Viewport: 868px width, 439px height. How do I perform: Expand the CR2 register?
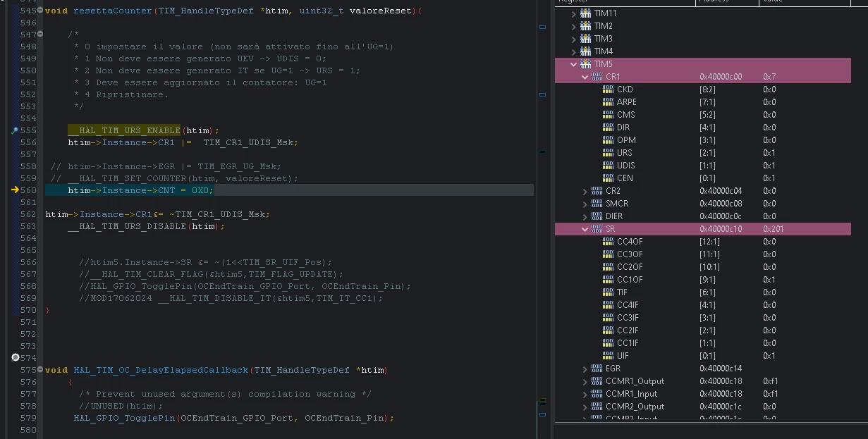pos(585,191)
